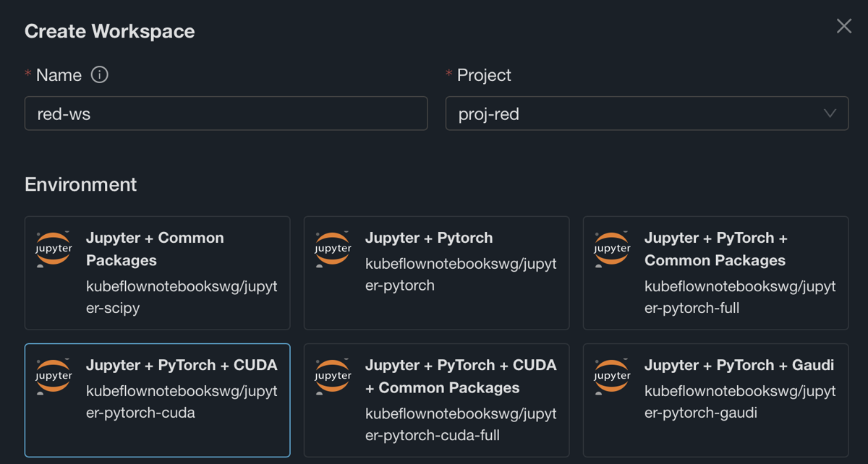Image resolution: width=868 pixels, height=464 pixels.
Task: Click the Jupyter logo on Jupyter + Common Packages card
Action: 54,249
